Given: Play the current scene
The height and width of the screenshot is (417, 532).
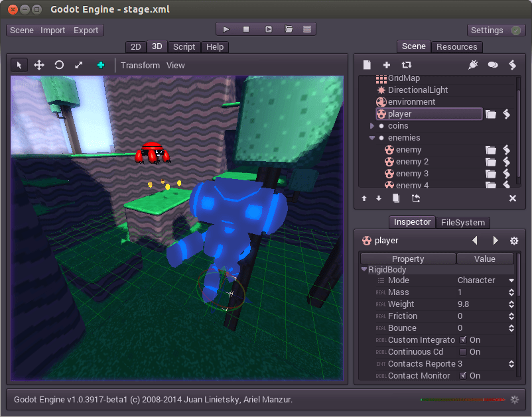Looking at the screenshot, I should pos(226,29).
